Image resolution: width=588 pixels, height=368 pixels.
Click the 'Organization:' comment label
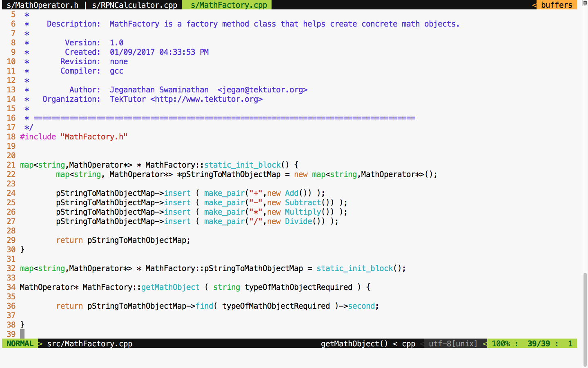(x=71, y=99)
